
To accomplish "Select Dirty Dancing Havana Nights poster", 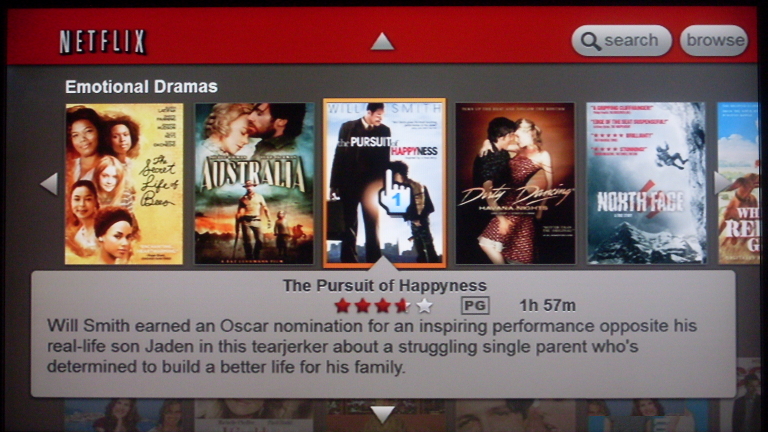I will 515,183.
